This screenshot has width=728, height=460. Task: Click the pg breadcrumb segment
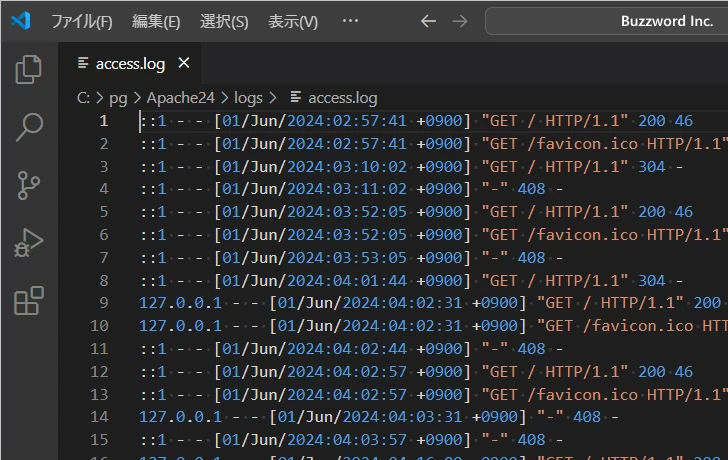(x=118, y=98)
